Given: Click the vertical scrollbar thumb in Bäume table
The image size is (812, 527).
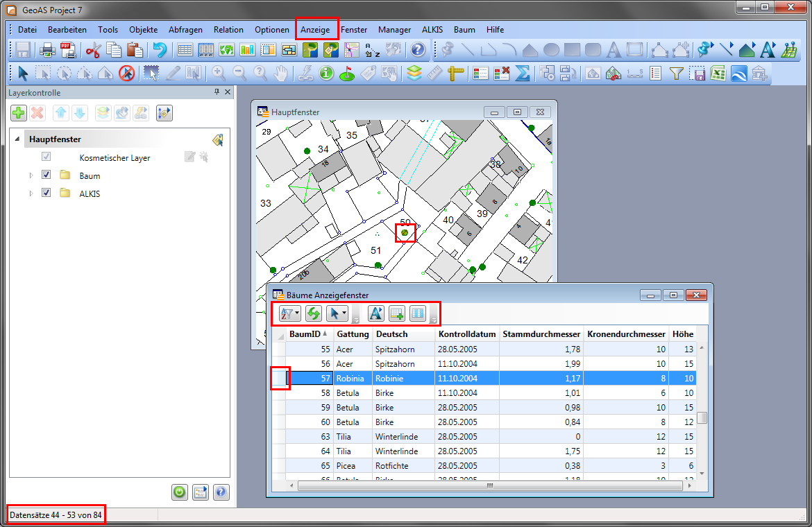Looking at the screenshot, I should pos(702,417).
